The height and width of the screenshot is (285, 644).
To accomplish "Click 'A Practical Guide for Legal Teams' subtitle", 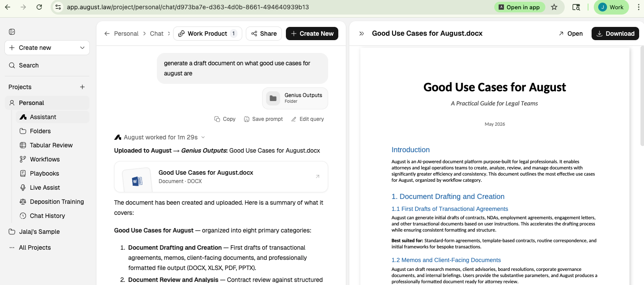I will [x=494, y=104].
